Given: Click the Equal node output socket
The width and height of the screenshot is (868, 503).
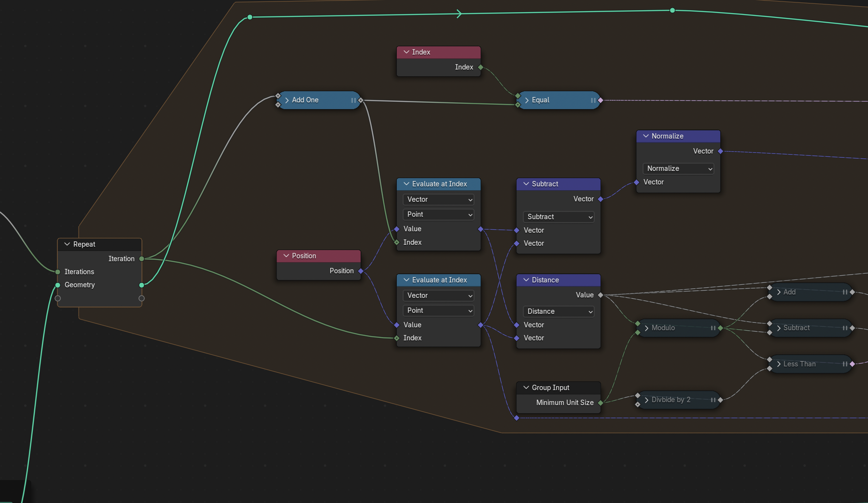Looking at the screenshot, I should click(601, 100).
